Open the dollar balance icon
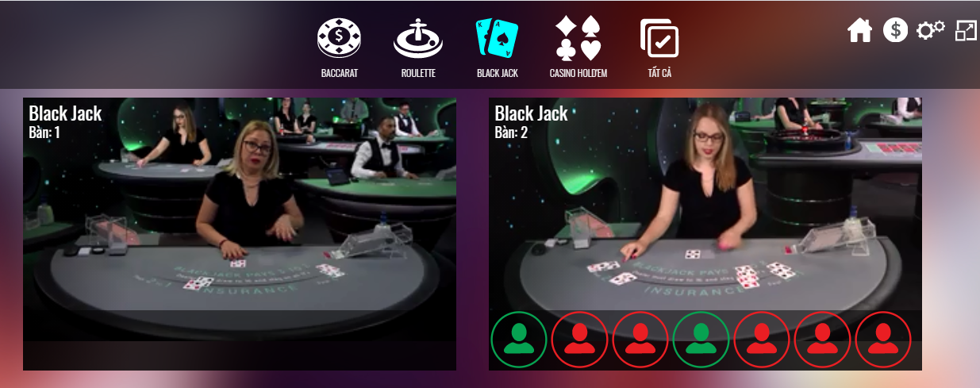This screenshot has height=388, width=980. (896, 31)
